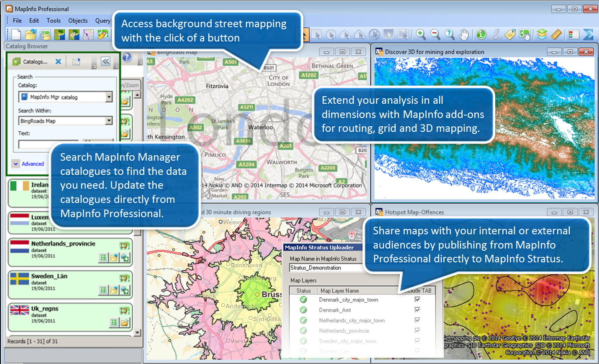Click the map preview icon for Sweden_Län
This screenshot has height=364, width=599.
tap(125, 278)
